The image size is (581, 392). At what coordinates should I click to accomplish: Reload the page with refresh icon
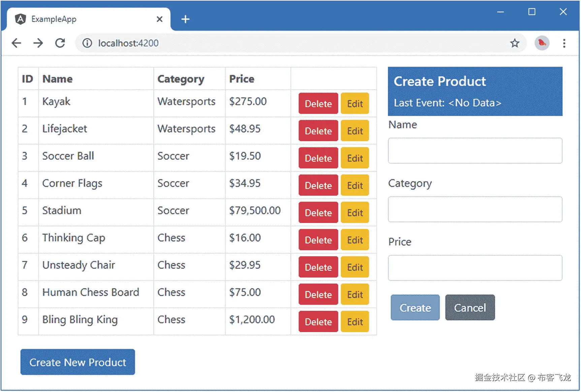point(60,43)
